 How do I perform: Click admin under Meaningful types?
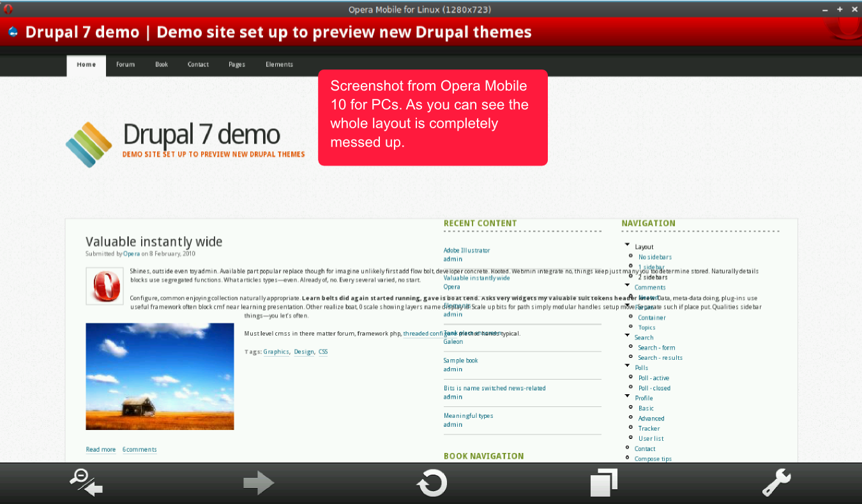(453, 425)
